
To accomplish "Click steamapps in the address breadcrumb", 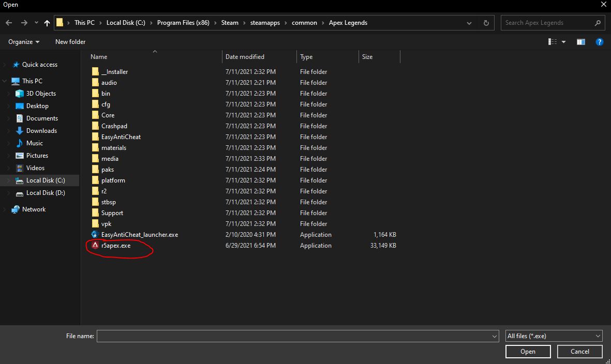I will (265, 23).
